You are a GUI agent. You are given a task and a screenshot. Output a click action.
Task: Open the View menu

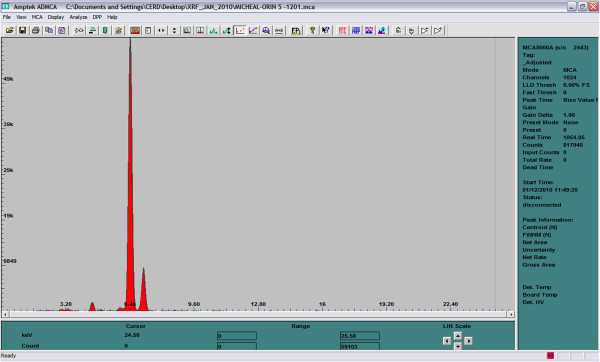[x=21, y=17]
